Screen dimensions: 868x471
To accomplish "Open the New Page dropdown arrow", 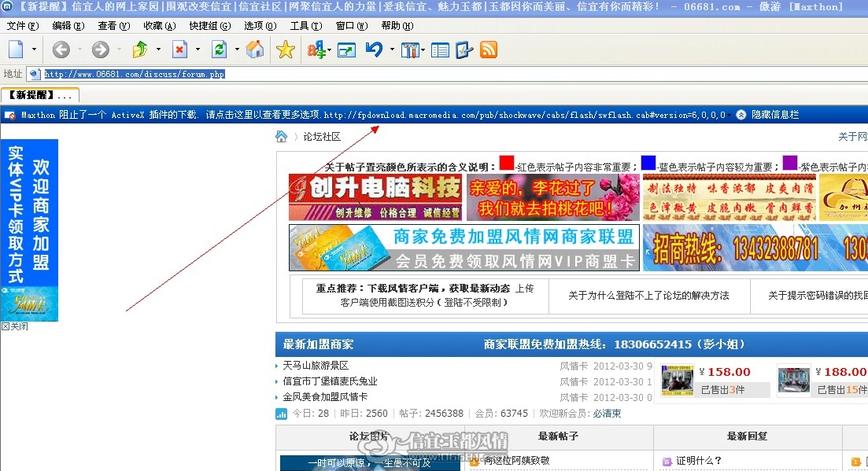I will point(34,50).
